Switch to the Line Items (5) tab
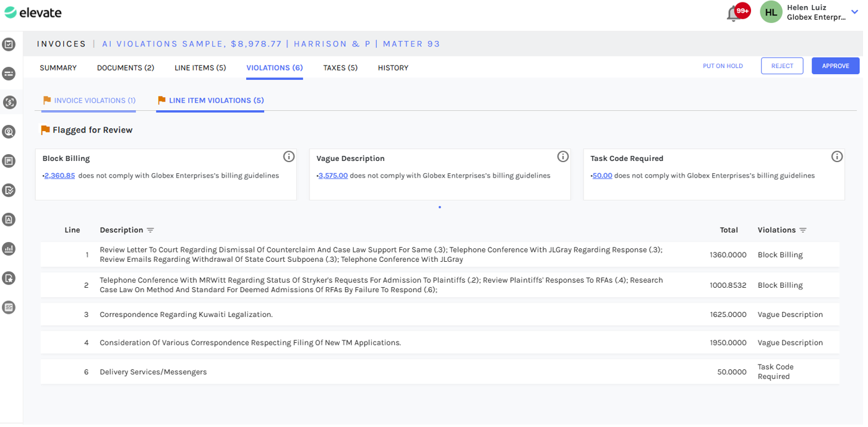Image resolution: width=868 pixels, height=427 pixels. pos(200,68)
